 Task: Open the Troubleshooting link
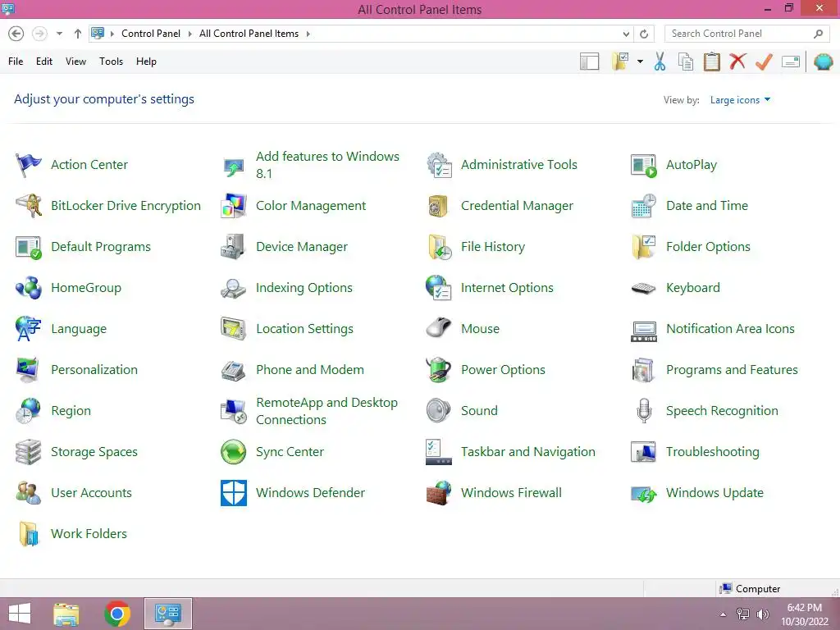pyautogui.click(x=713, y=452)
